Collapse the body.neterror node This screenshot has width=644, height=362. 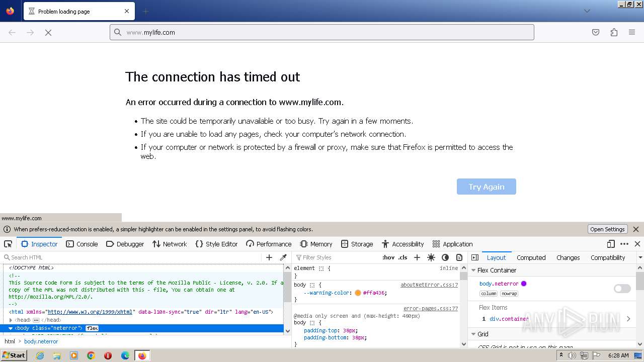pyautogui.click(x=11, y=328)
